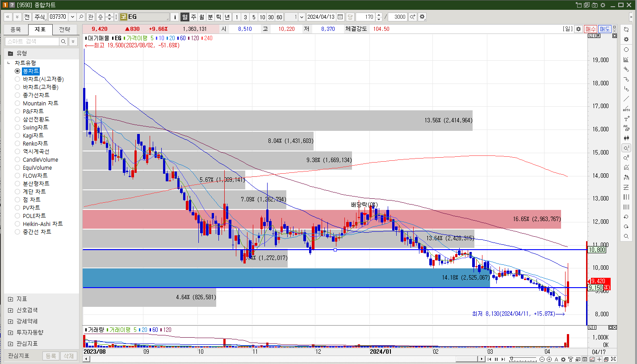Image resolution: width=637 pixels, height=364 pixels.
Task: Open the stock code 037370 dropdown
Action: (72, 17)
